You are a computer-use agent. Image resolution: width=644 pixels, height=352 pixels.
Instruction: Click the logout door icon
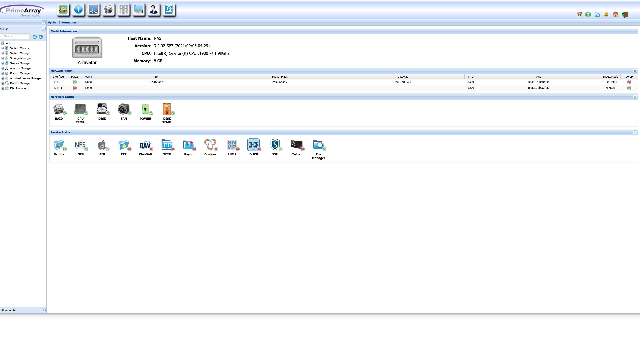pyautogui.click(x=625, y=14)
